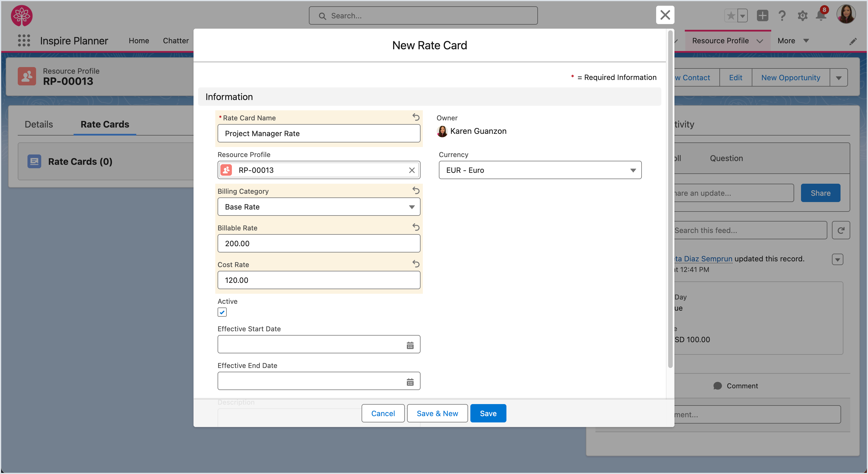Viewport: 868px width, 474px height.
Task: Expand more record actions dropdown
Action: (838, 78)
